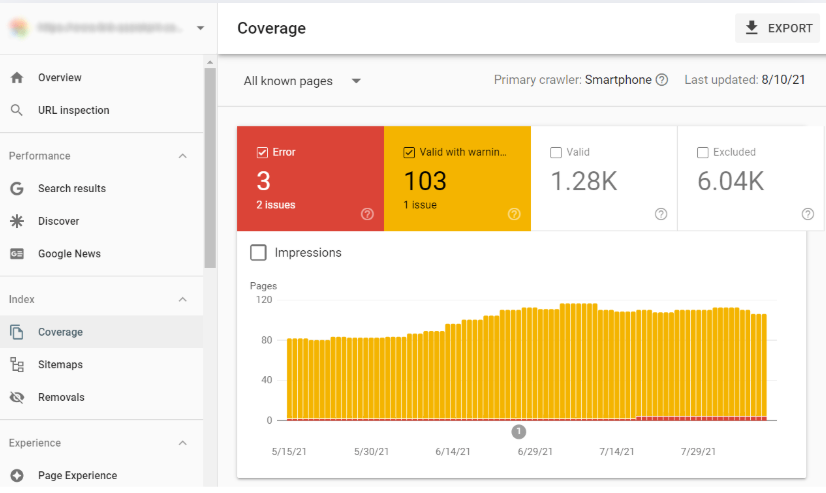826x493 pixels.
Task: Collapse the Performance section
Action: [182, 156]
